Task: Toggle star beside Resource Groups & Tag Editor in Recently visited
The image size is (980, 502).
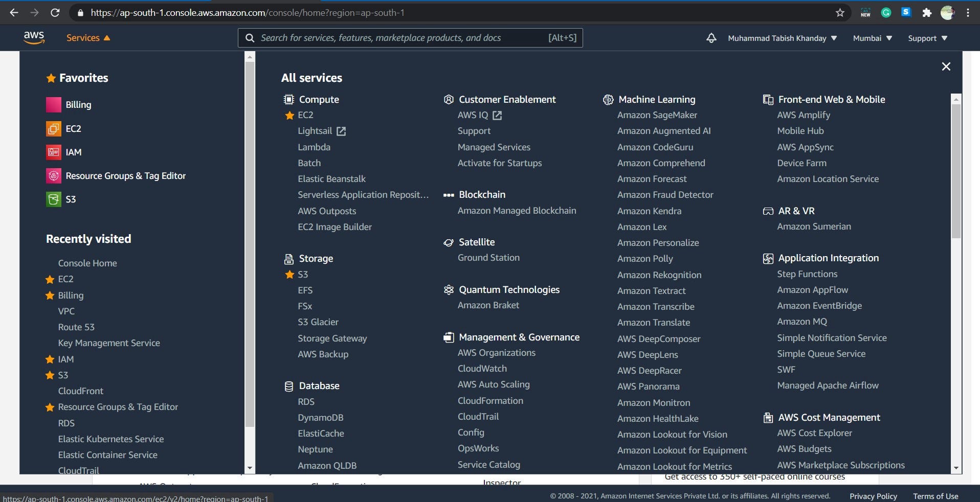Action: (x=50, y=407)
